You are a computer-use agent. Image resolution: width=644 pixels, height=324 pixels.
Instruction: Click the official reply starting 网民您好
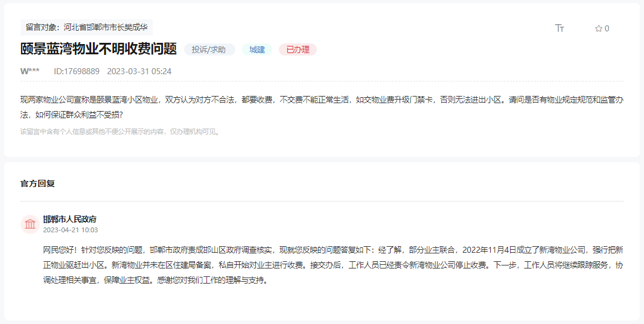click(x=333, y=265)
